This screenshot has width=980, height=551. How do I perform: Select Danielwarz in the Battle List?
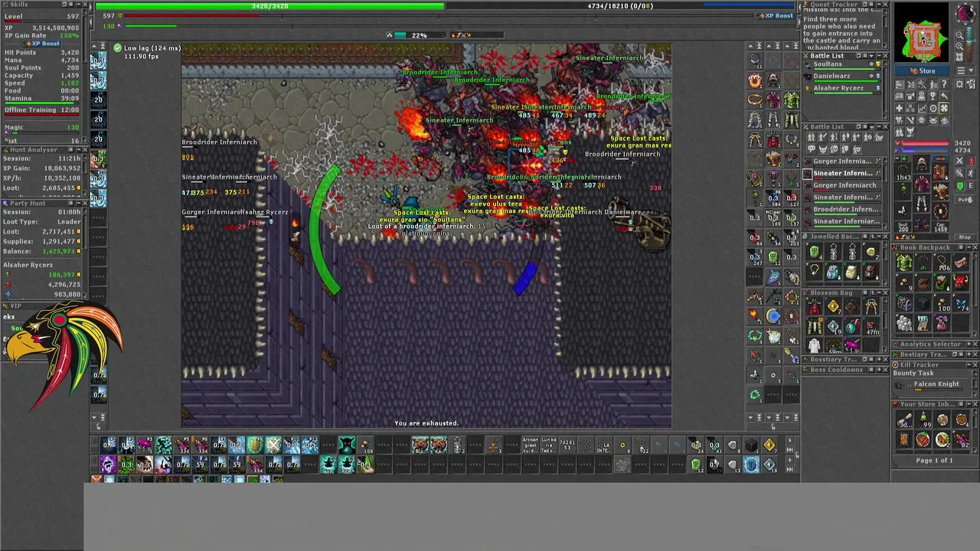point(842,77)
